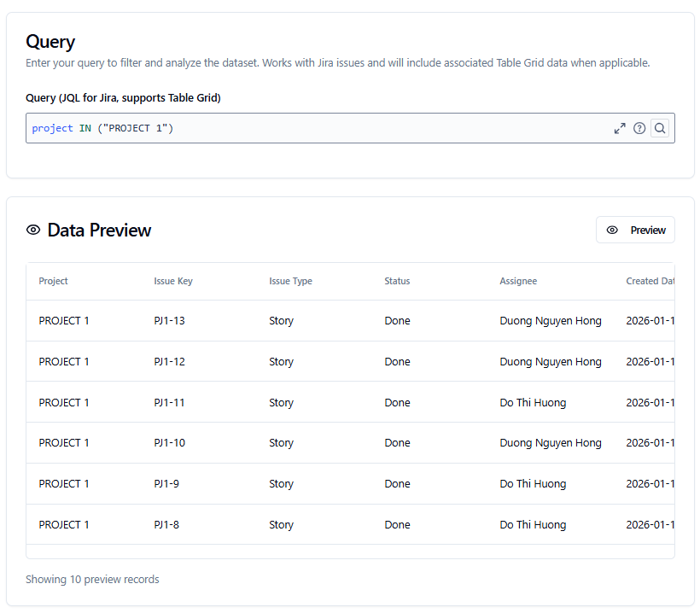Select issue key PJ1-11 cell
This screenshot has height=613, width=700.
tap(169, 403)
